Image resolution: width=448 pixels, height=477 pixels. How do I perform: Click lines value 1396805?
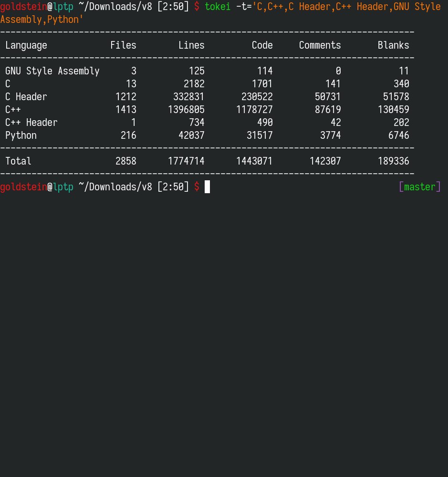[x=186, y=110]
